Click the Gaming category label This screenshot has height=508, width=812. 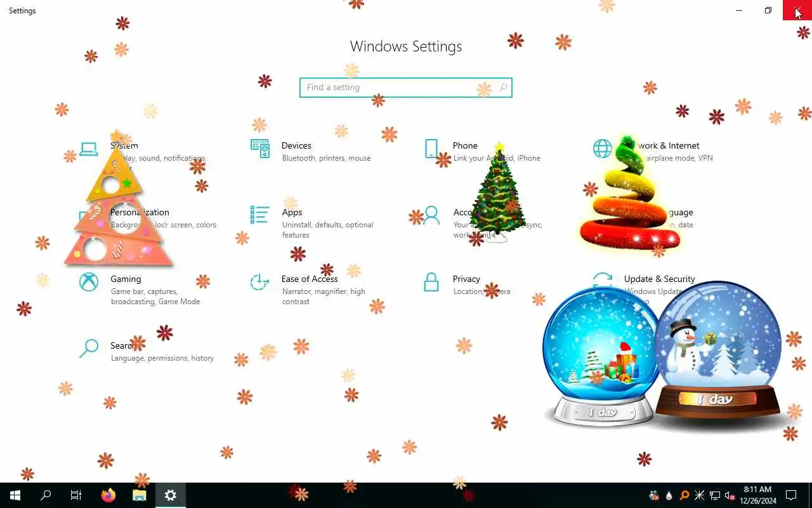tap(126, 279)
